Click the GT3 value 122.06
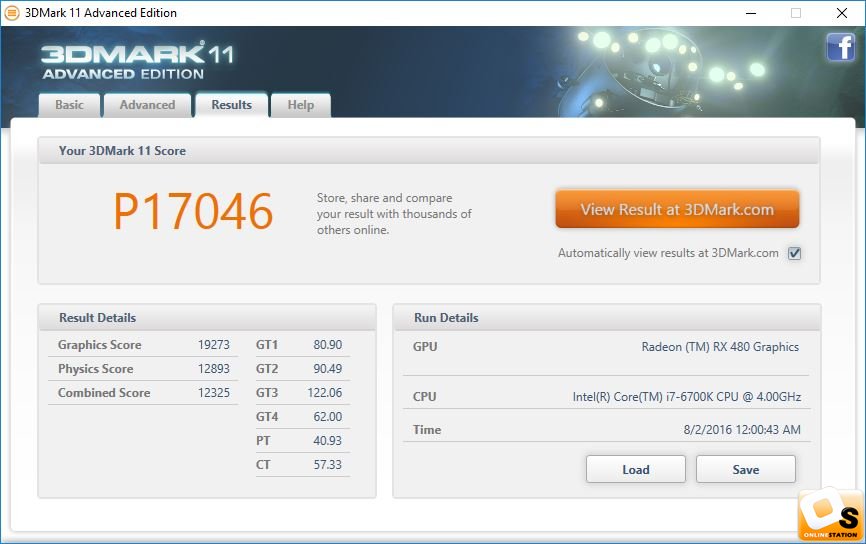The height and width of the screenshot is (544, 866). (325, 393)
